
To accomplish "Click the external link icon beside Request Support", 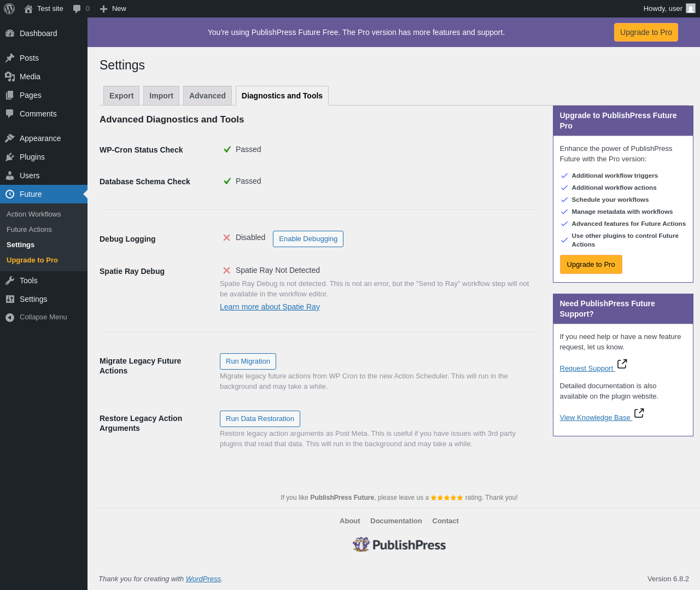I will pos(622,364).
